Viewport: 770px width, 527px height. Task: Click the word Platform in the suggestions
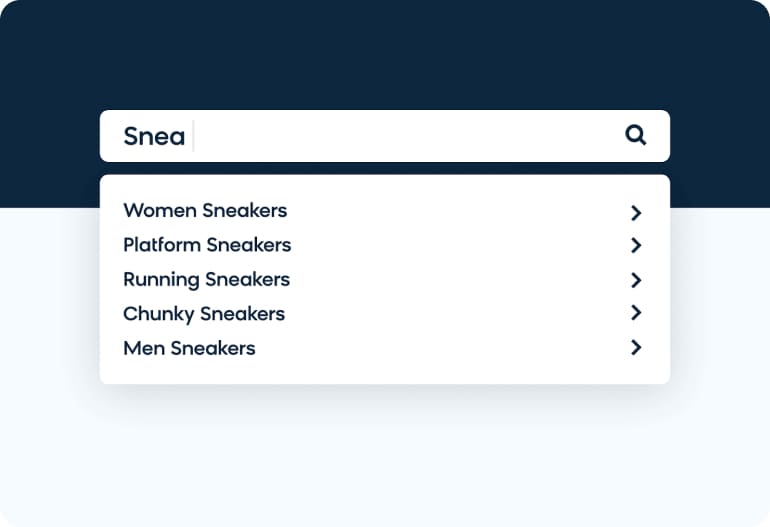click(163, 245)
